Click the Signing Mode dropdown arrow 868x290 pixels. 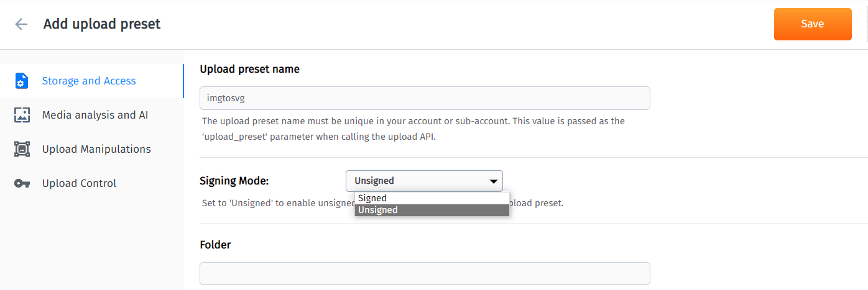coord(494,181)
